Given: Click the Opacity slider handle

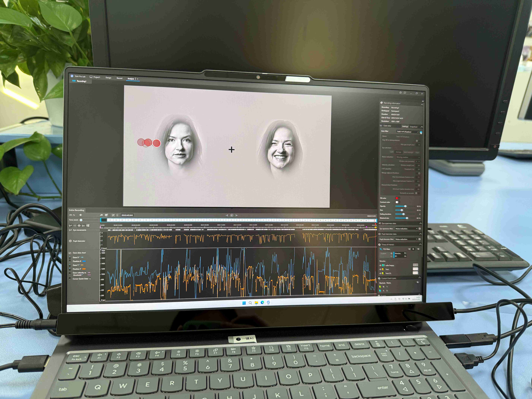Looking at the screenshot, I should [405, 206].
